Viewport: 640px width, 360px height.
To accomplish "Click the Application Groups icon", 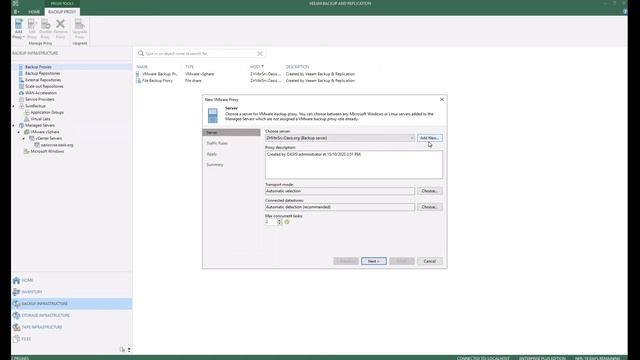I will pos(27,112).
